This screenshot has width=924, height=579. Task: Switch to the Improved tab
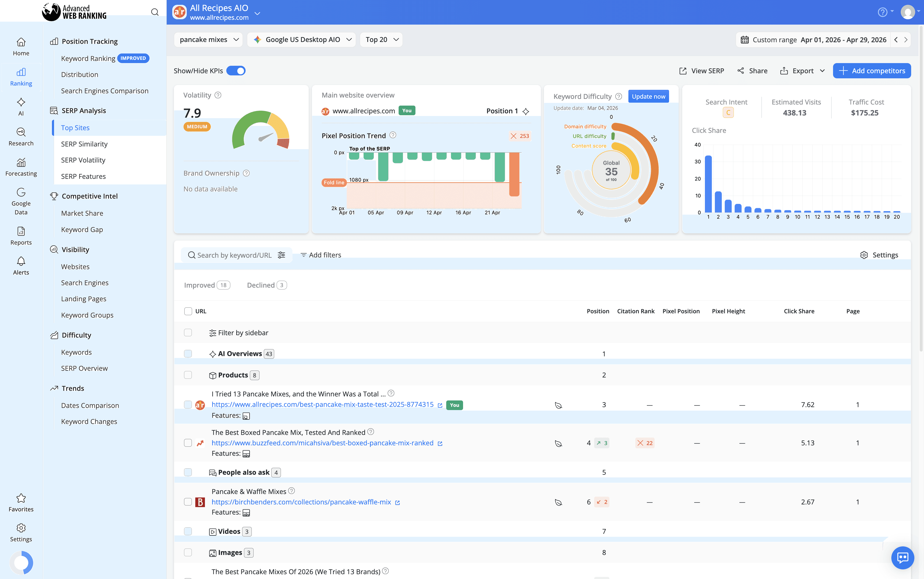point(207,285)
